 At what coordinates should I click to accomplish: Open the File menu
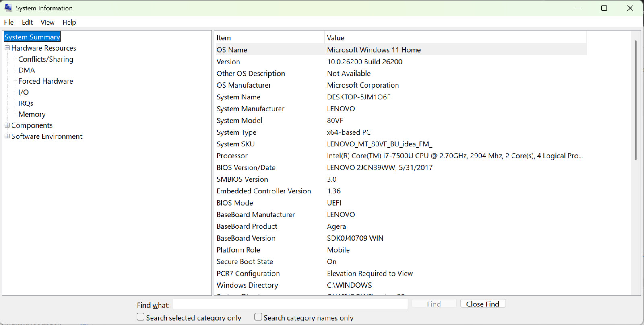pyautogui.click(x=9, y=22)
